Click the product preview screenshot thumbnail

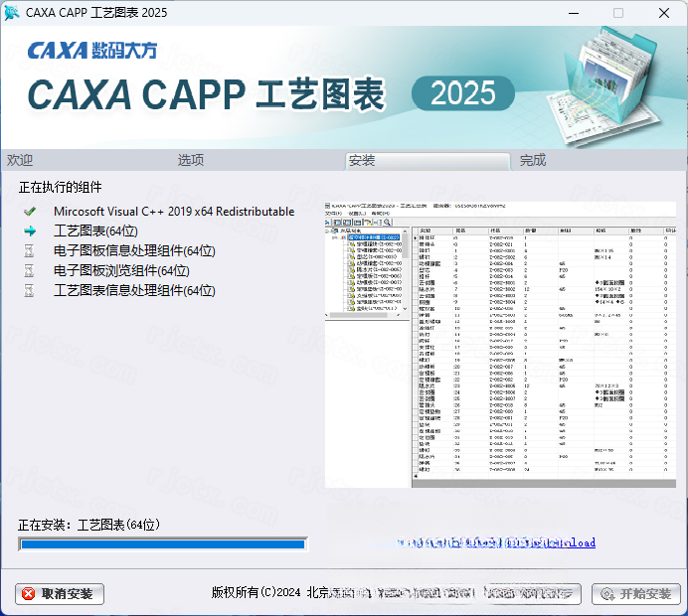tap(500, 345)
